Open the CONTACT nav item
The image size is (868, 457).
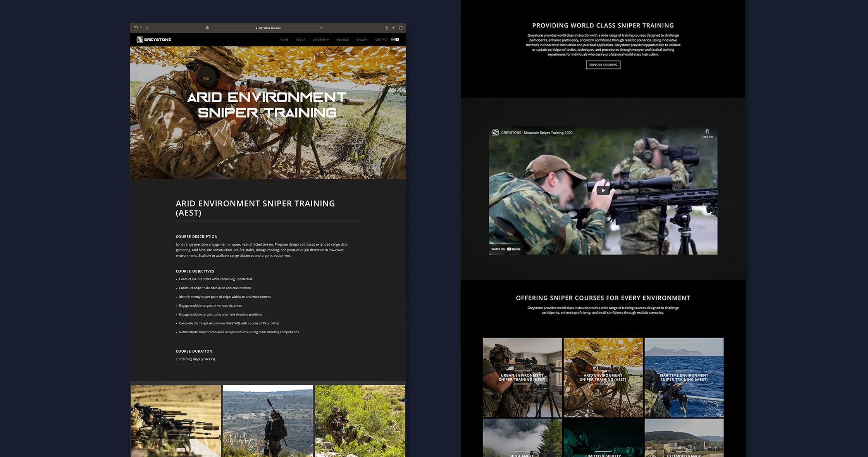[381, 40]
